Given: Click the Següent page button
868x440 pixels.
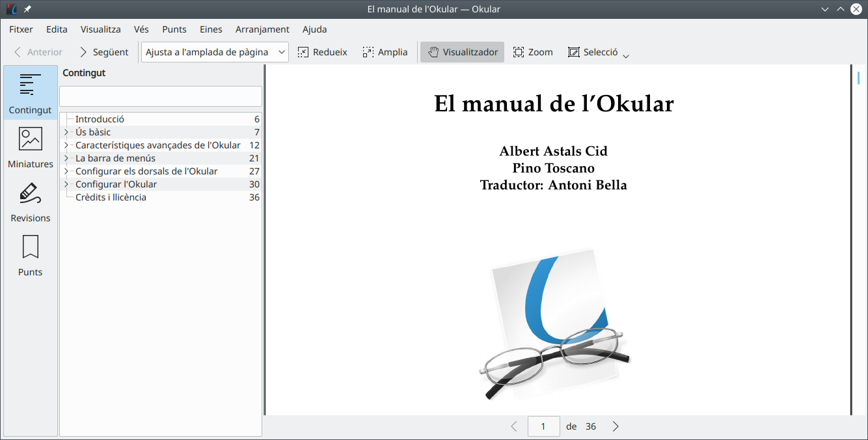Looking at the screenshot, I should pos(103,52).
